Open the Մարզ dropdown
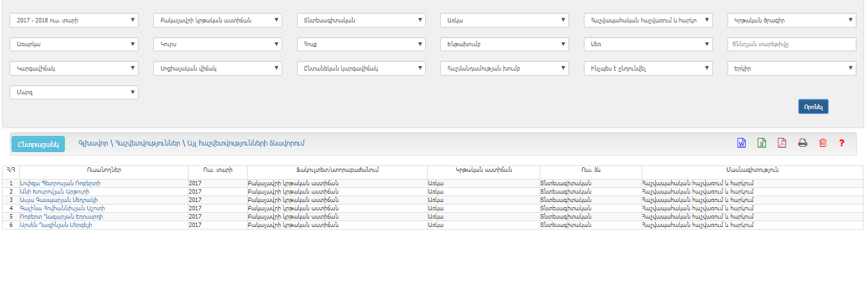 click(74, 92)
